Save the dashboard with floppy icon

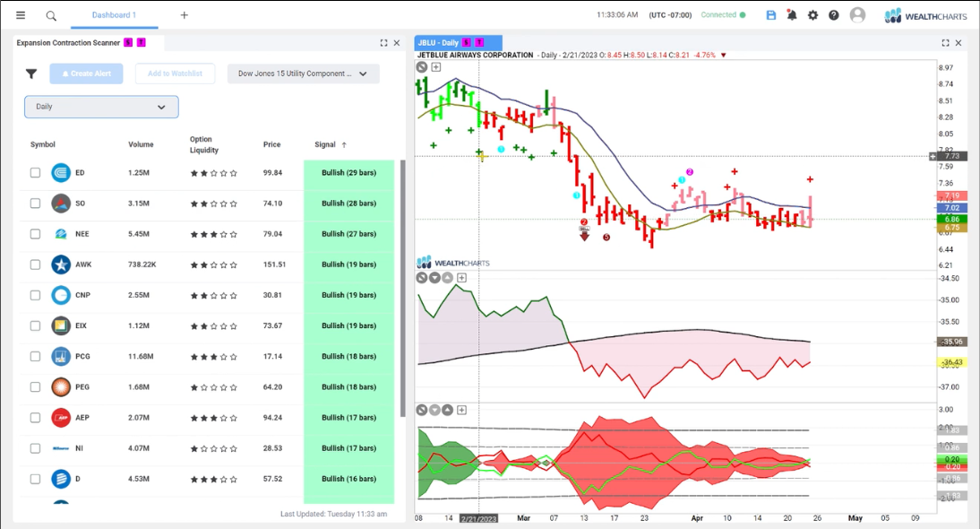[x=771, y=15]
